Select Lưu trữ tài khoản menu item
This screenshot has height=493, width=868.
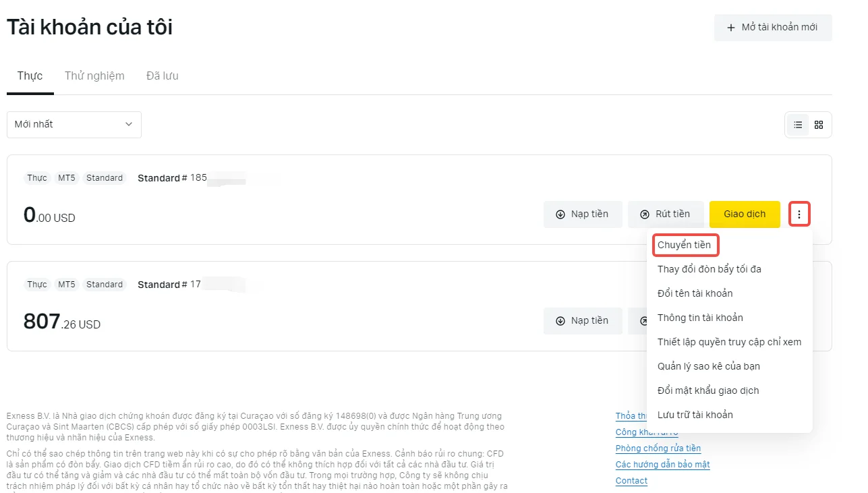(695, 415)
